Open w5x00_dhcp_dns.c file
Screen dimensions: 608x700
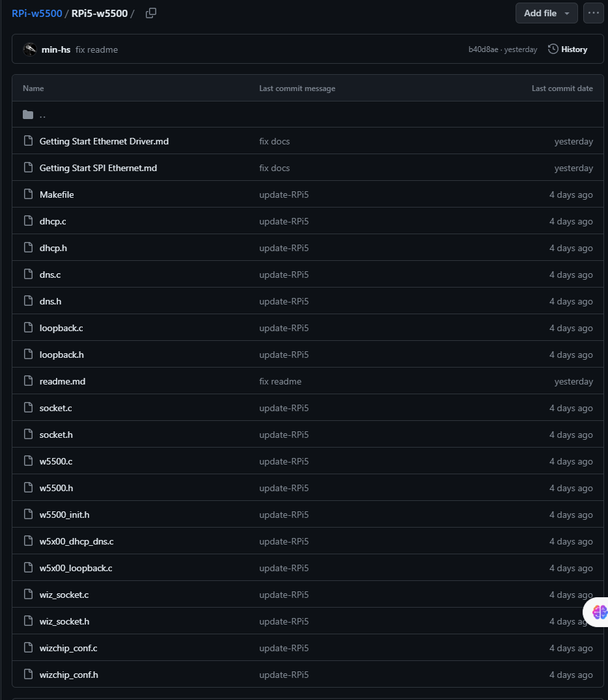[x=76, y=541]
